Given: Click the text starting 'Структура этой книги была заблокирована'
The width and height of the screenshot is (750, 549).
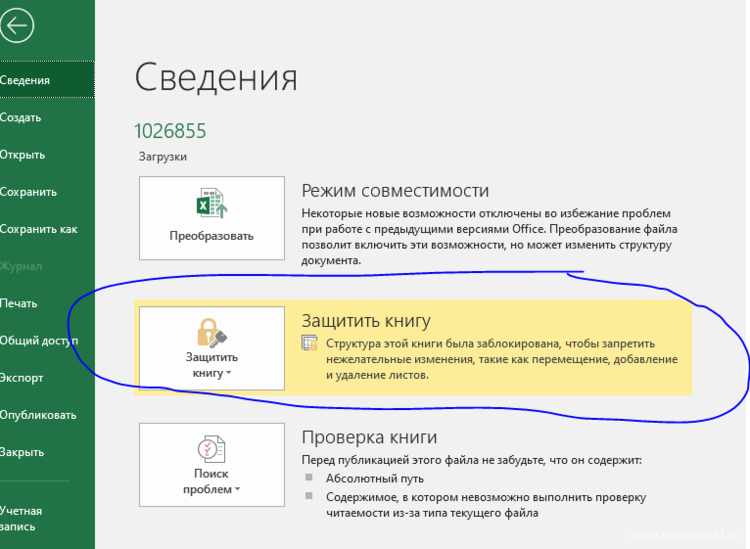Looking at the screenshot, I should (502, 359).
